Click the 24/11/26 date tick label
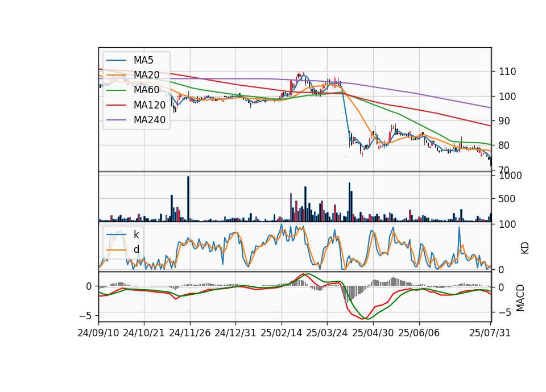 tap(190, 333)
